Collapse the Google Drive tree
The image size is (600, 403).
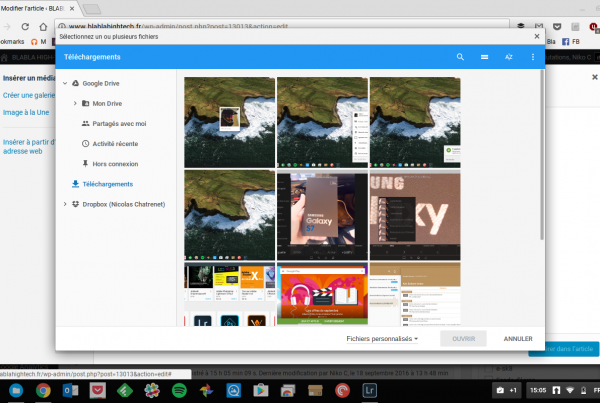(x=65, y=83)
